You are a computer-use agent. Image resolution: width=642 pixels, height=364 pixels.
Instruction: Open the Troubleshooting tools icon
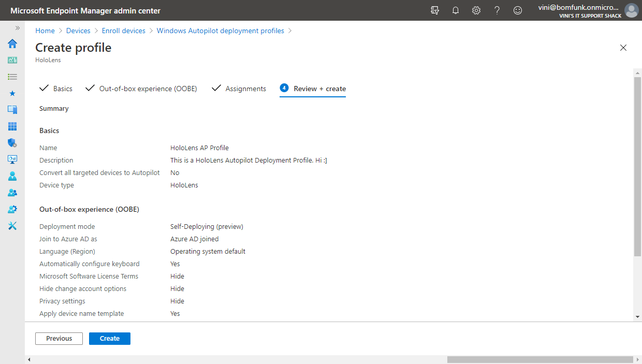point(12,226)
